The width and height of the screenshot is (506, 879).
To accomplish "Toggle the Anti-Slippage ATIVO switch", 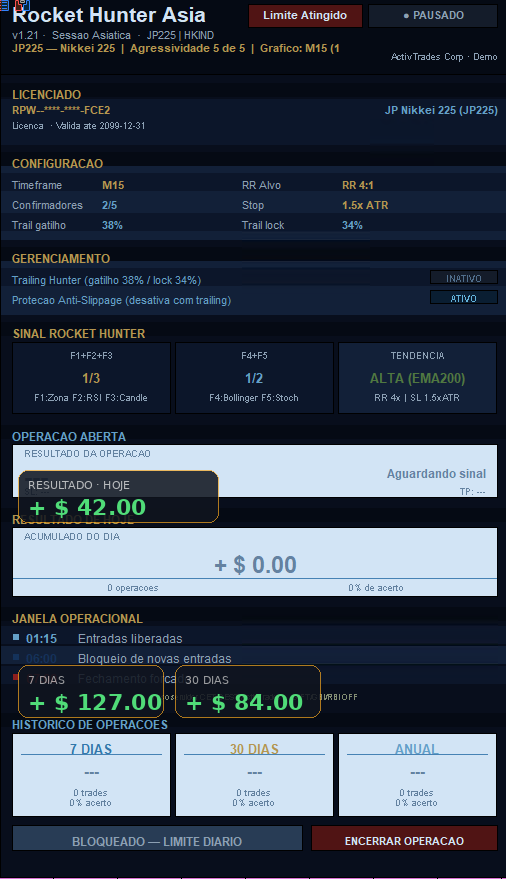I will click(463, 298).
